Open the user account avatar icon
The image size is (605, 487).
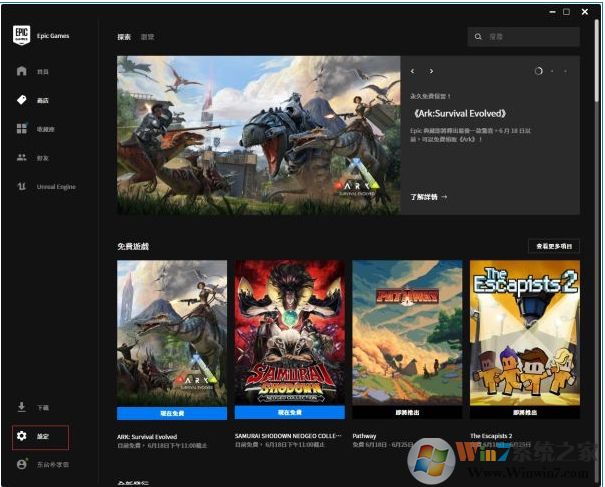click(22, 464)
